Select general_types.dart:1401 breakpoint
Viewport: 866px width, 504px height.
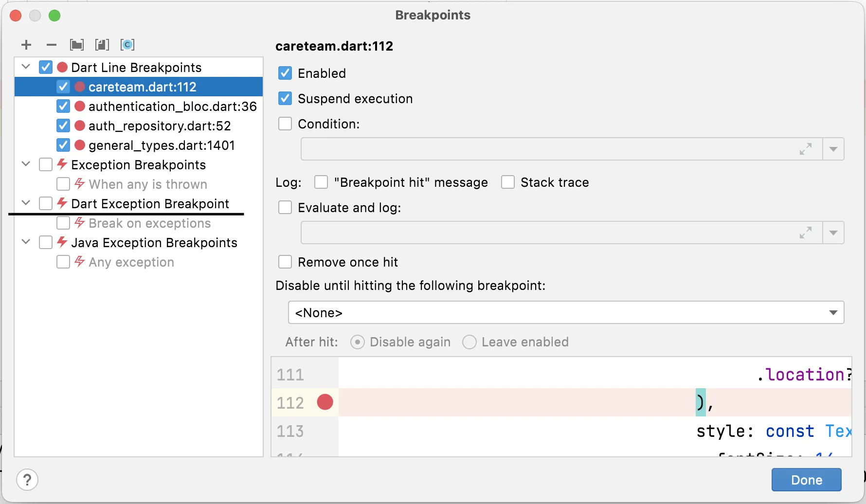click(x=162, y=145)
